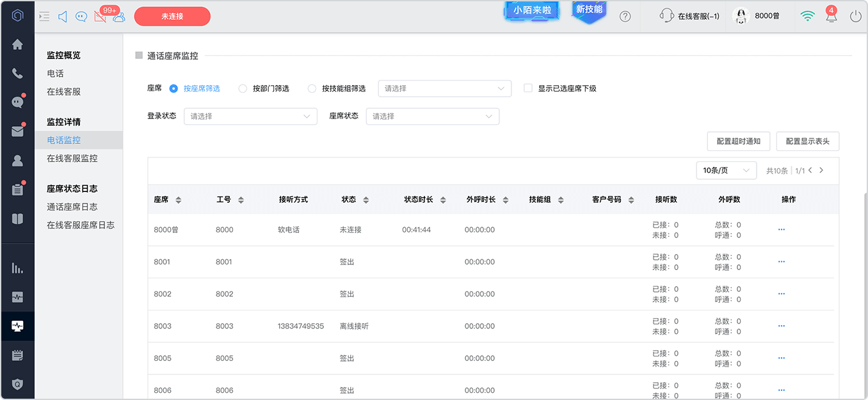Open 在线客服监控 in the side menu
The height and width of the screenshot is (400, 868).
[72, 158]
